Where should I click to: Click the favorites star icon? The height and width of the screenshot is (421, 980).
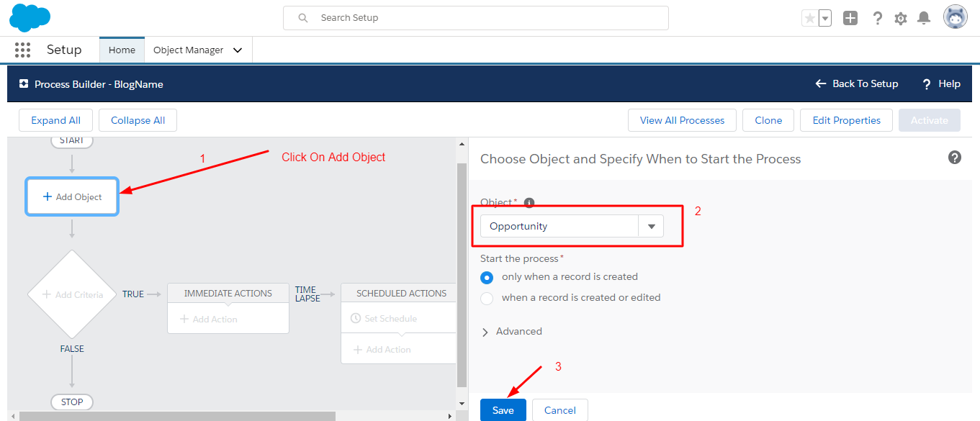[x=810, y=18]
